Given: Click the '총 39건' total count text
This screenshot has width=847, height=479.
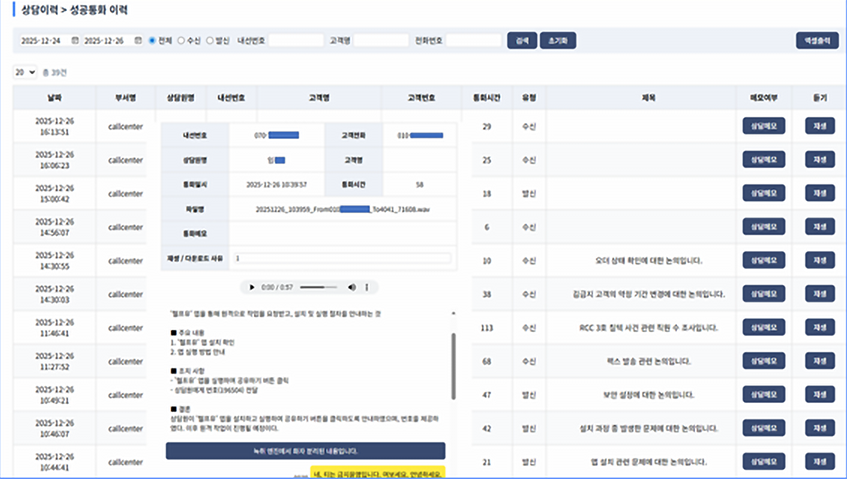Looking at the screenshot, I should pyautogui.click(x=55, y=72).
